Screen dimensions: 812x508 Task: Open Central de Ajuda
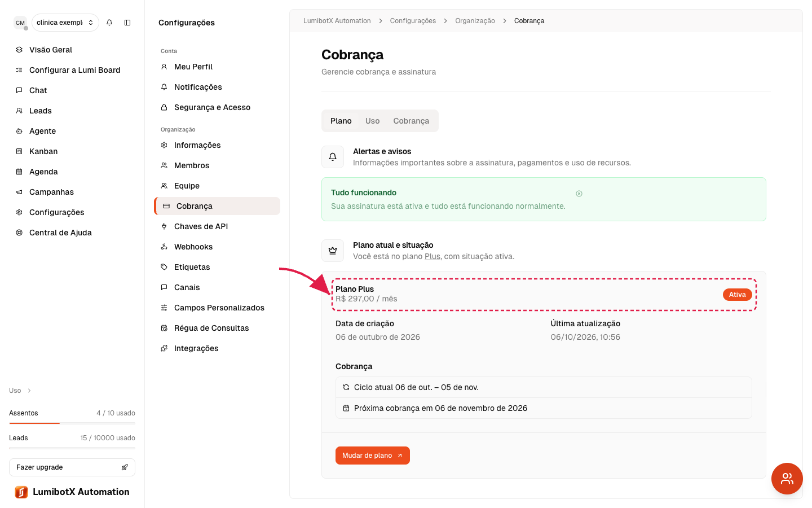coord(72,233)
